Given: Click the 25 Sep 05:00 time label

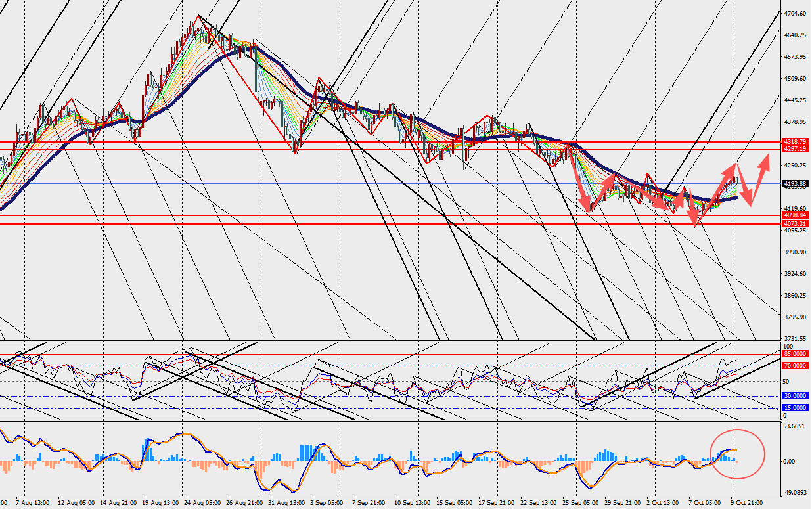Looking at the screenshot, I should click(x=581, y=502).
